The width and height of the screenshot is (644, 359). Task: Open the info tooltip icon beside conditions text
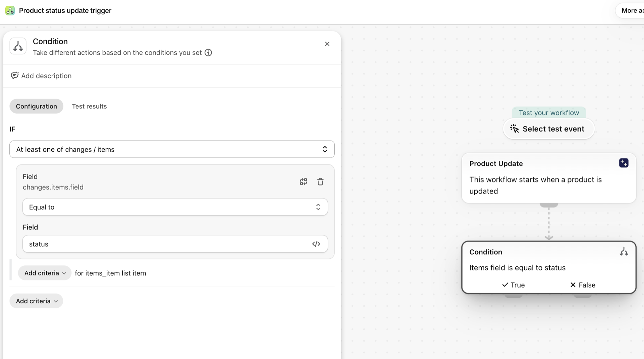(x=208, y=53)
